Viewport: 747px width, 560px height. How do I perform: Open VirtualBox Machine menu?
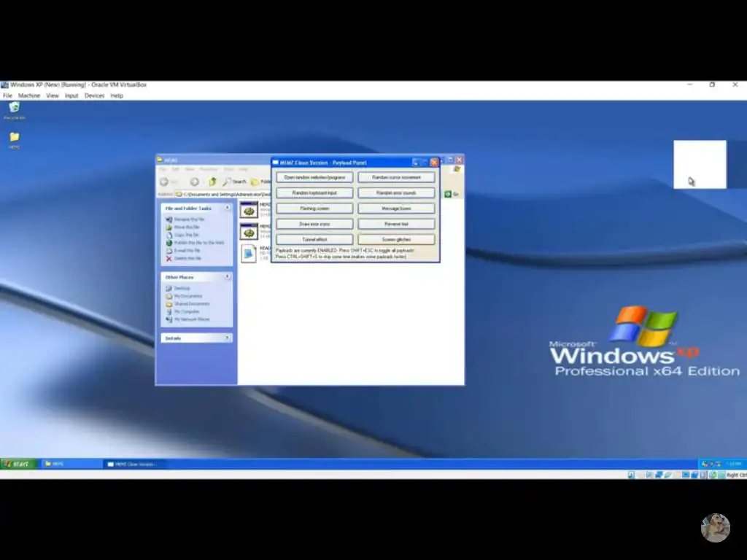coord(29,96)
